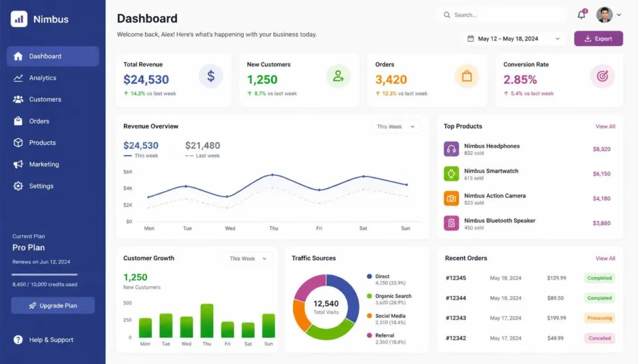Open notifications via the bell icon
The image size is (638, 364).
pos(581,15)
